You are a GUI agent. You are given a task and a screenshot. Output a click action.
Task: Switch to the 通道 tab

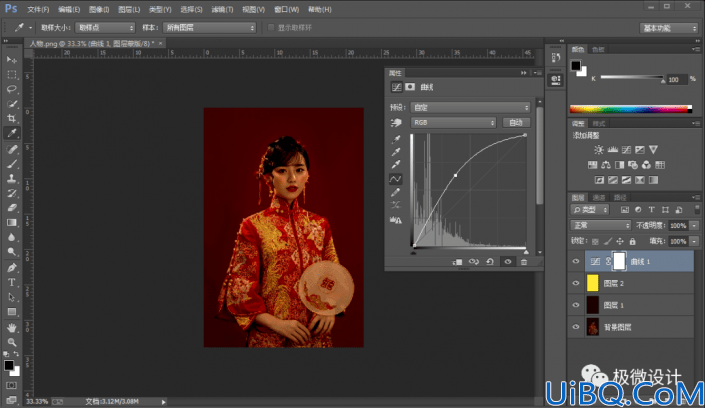tap(599, 197)
